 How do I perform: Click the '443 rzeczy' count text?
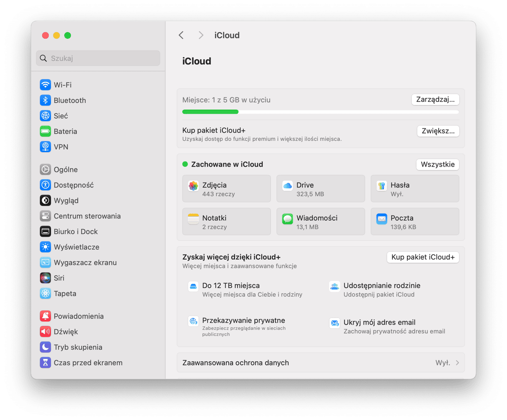pos(218,194)
